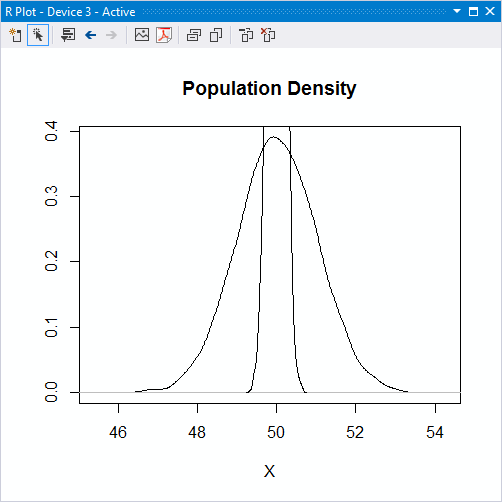Click the peak of the wide density curve
502x502 pixels.
click(273, 137)
